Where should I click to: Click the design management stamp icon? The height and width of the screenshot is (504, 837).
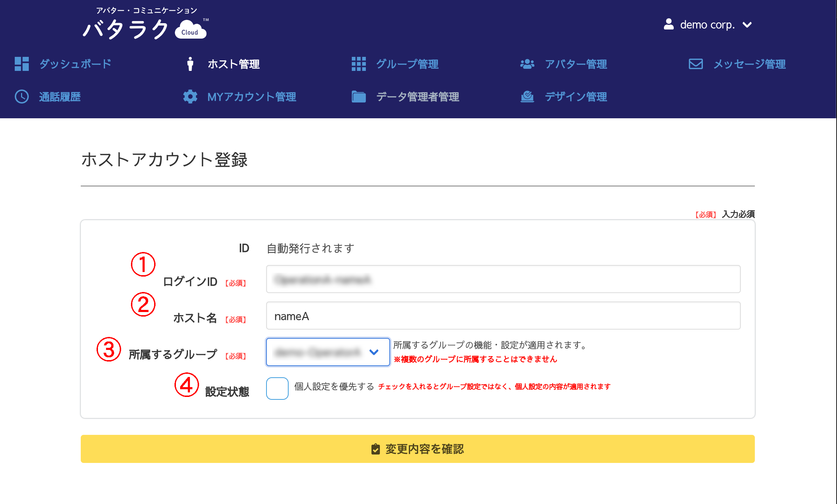pos(527,97)
